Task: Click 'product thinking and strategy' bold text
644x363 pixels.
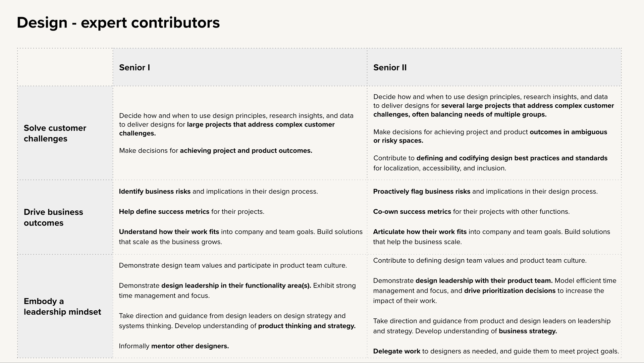Action: tap(307, 326)
